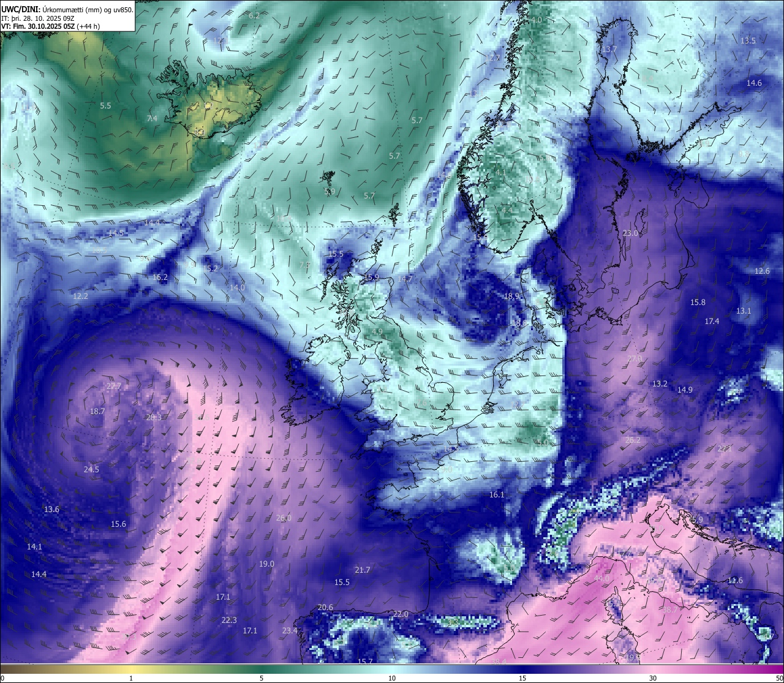
Task: Click the value label '12.2'
Action: [80, 296]
